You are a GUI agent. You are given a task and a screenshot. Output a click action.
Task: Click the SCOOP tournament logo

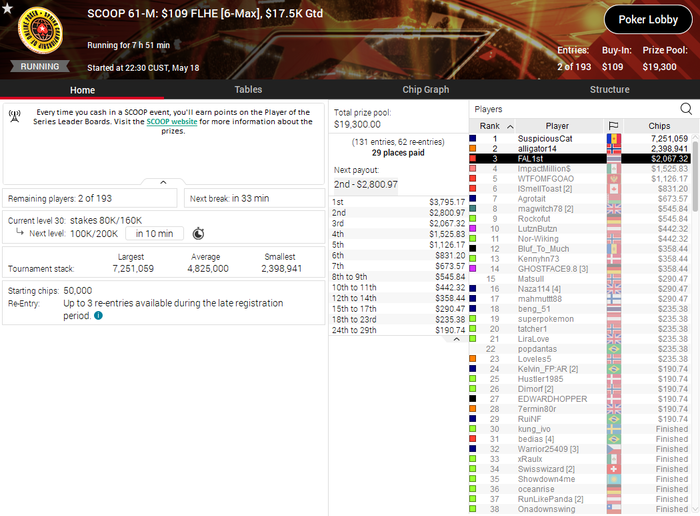[x=40, y=31]
